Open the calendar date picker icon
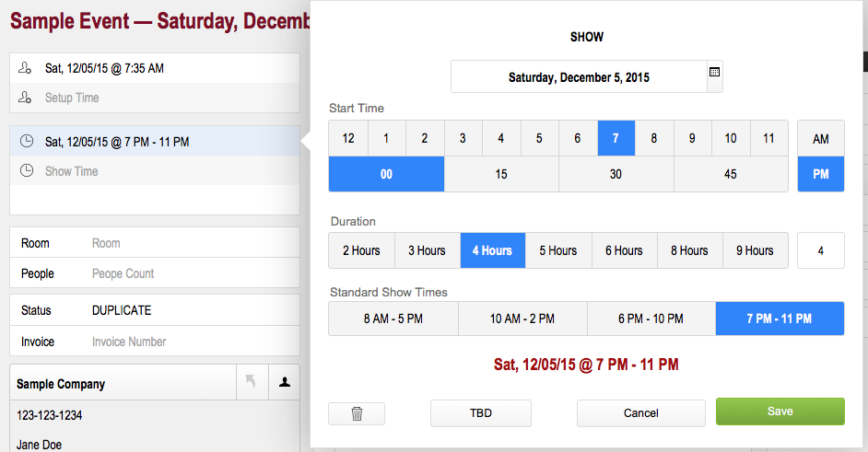 (715, 72)
